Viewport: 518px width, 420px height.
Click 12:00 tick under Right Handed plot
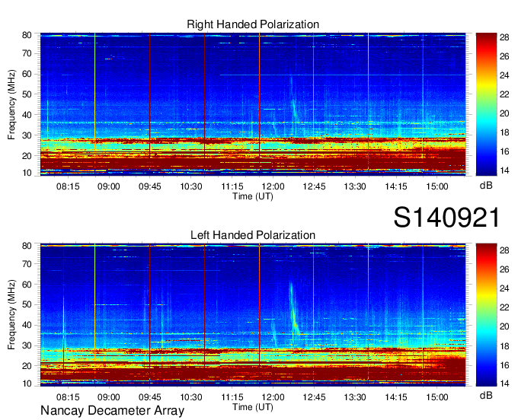click(273, 186)
